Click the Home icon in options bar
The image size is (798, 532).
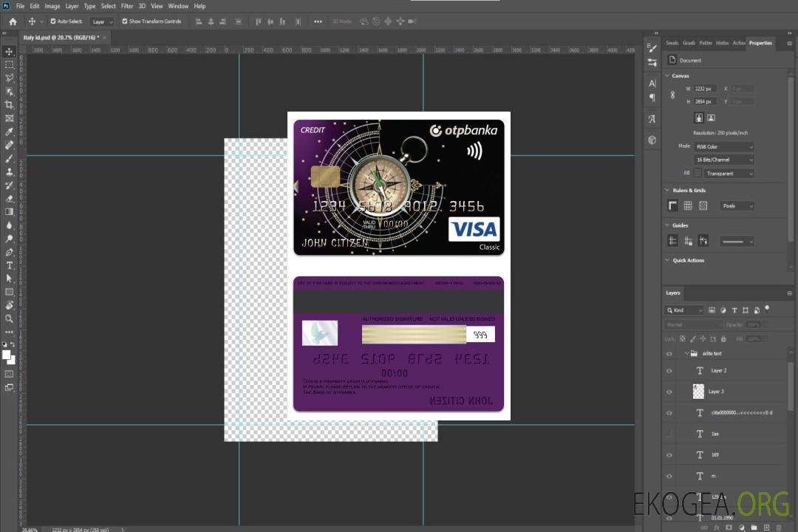point(13,21)
